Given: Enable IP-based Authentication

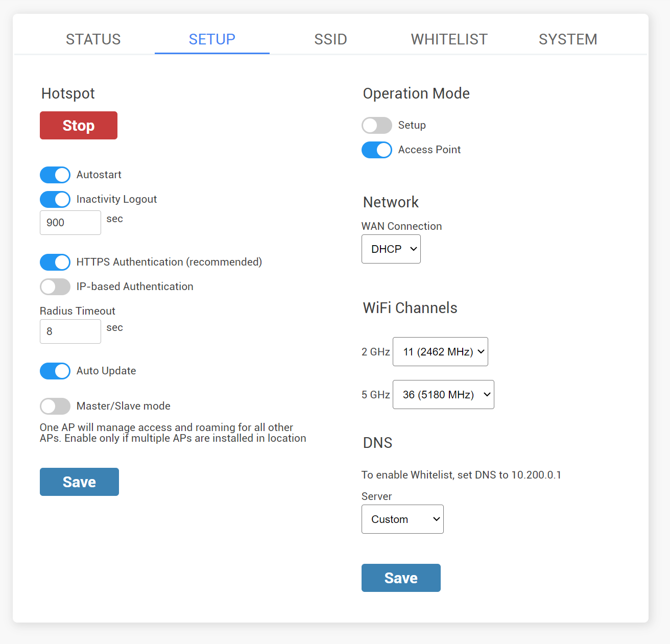Looking at the screenshot, I should point(55,287).
